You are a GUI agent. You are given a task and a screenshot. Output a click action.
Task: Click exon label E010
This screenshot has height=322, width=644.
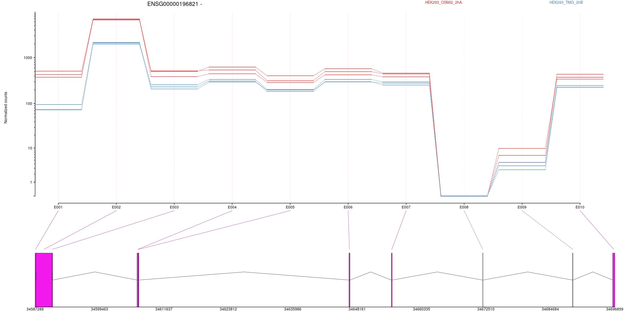tap(580, 207)
